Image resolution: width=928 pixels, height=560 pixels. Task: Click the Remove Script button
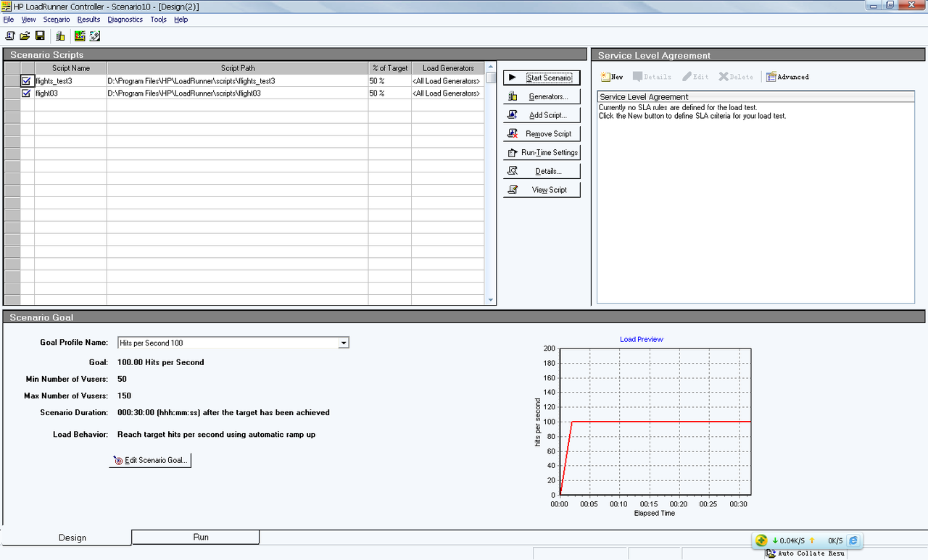point(542,134)
